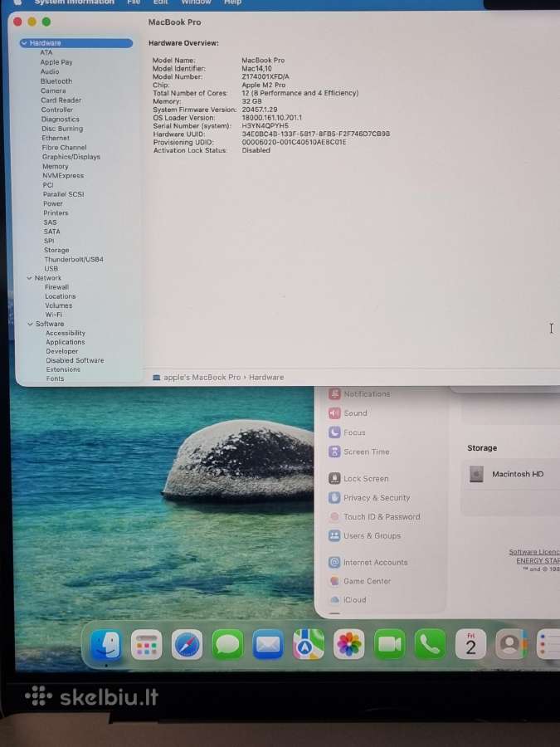Start FaceTime from the dock
Screen dimensions: 560x747
click(x=390, y=645)
